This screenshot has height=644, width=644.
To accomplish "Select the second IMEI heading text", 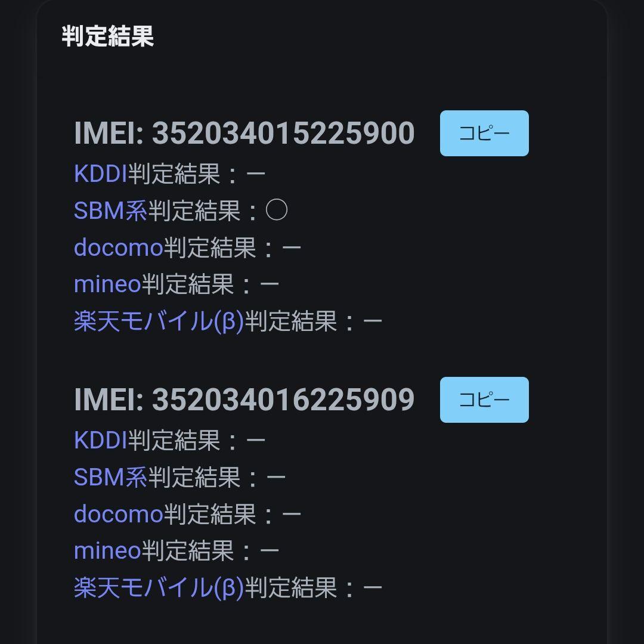I will click(244, 400).
